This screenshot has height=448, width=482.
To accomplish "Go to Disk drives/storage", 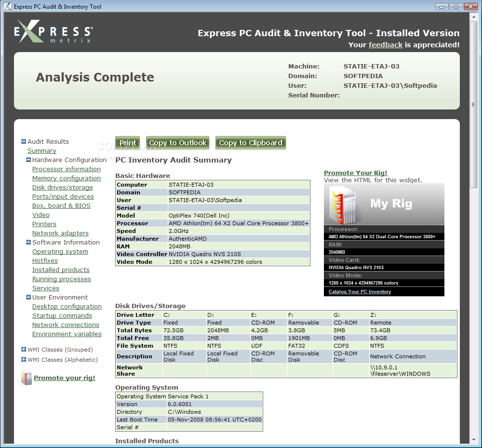I will pos(62,188).
